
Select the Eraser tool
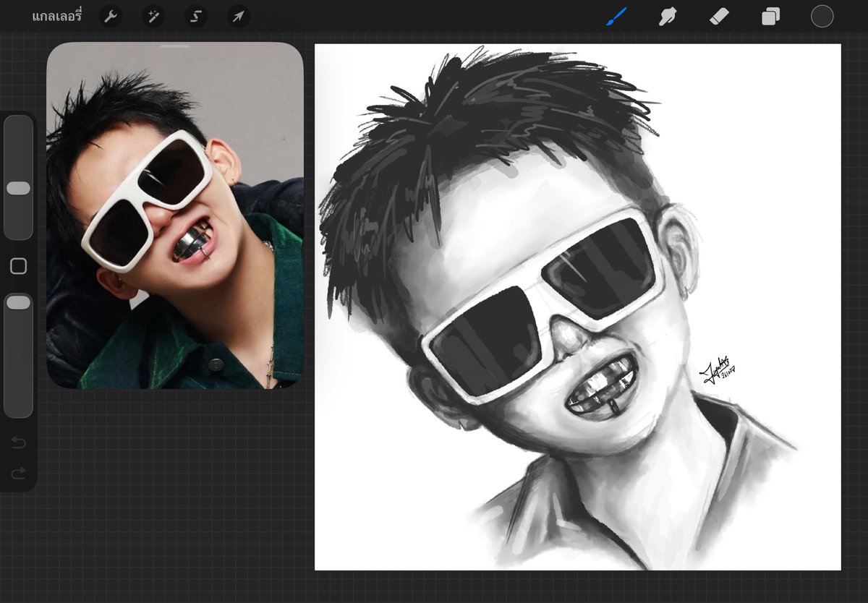[x=719, y=16]
